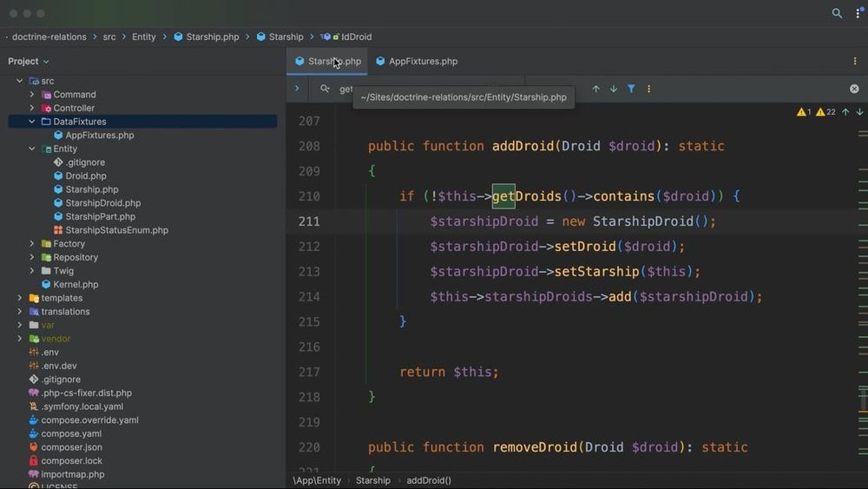Open the .env.dev file
This screenshot has height=489, width=868.
pos(59,366)
